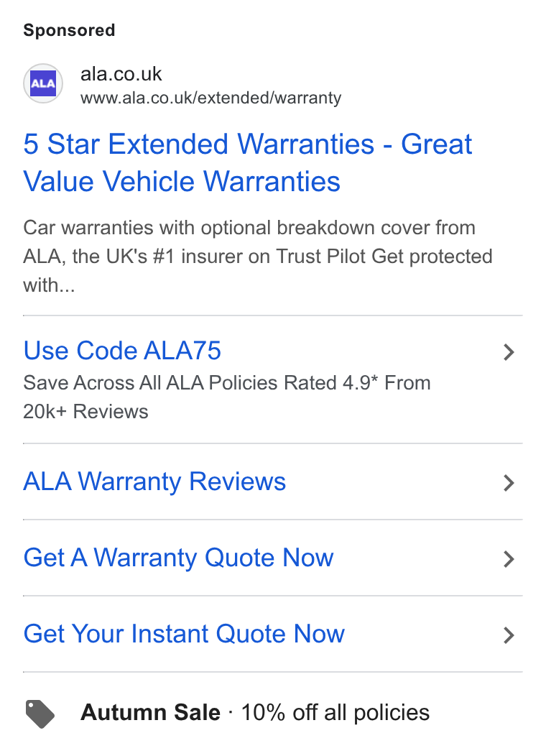Open the chevron beside ALA Warranty Reviews
The width and height of the screenshot is (546, 756).
click(x=509, y=483)
